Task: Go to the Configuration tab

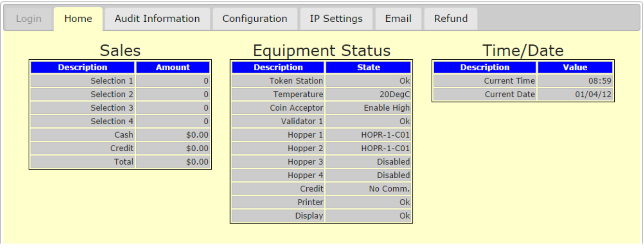Action: pos(255,19)
